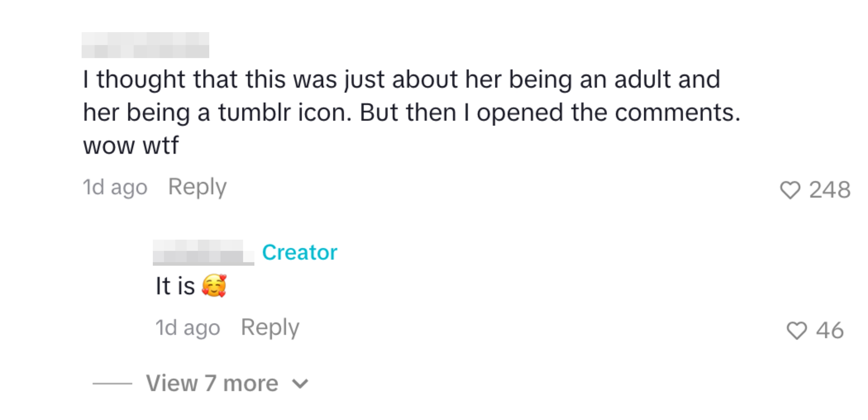The image size is (868, 420).
Task: Open the blurred creator username on the reply
Action: (203, 252)
